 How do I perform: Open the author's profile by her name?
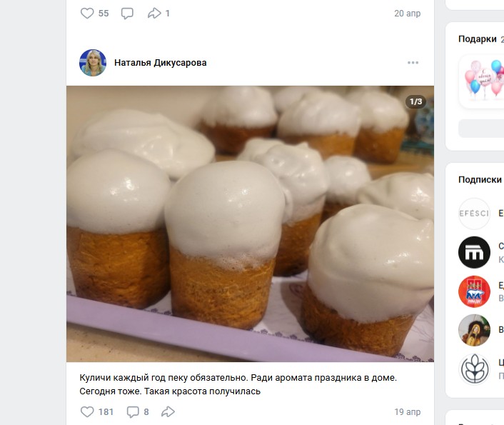click(161, 63)
